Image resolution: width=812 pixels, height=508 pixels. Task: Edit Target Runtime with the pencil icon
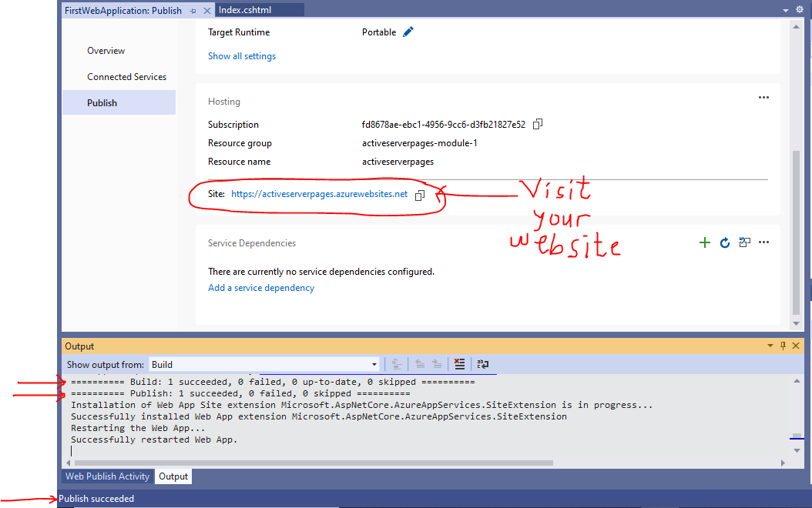(408, 32)
